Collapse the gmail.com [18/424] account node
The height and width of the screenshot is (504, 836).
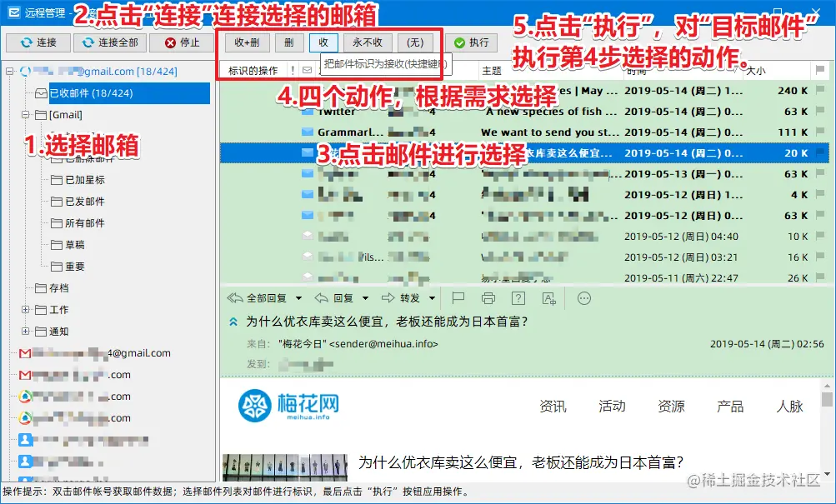point(10,72)
